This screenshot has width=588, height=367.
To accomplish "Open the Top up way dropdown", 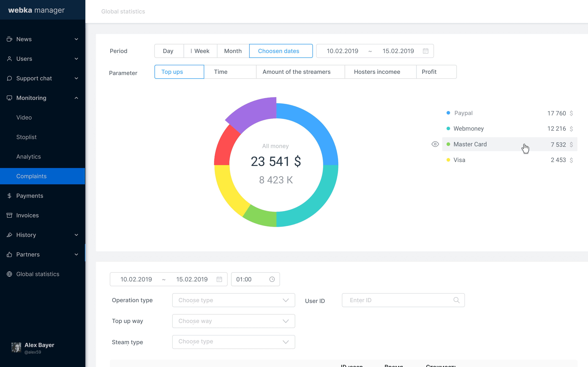I will (233, 321).
